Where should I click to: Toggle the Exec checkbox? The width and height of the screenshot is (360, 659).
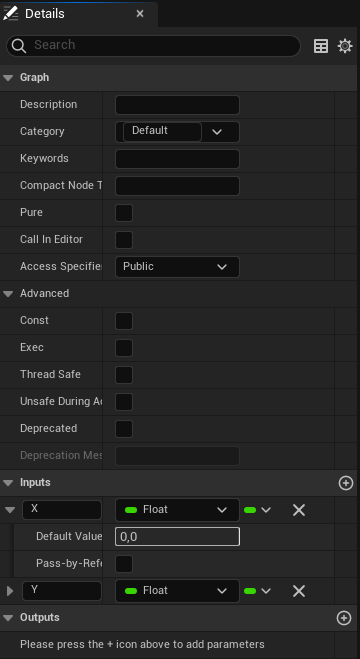coord(124,348)
